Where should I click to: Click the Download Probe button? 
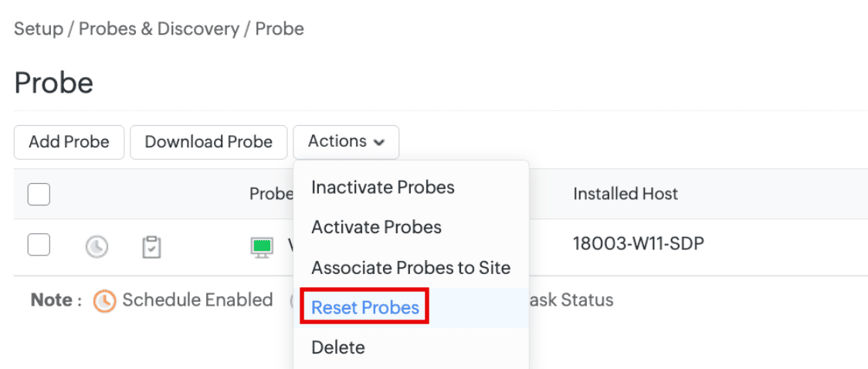[209, 142]
